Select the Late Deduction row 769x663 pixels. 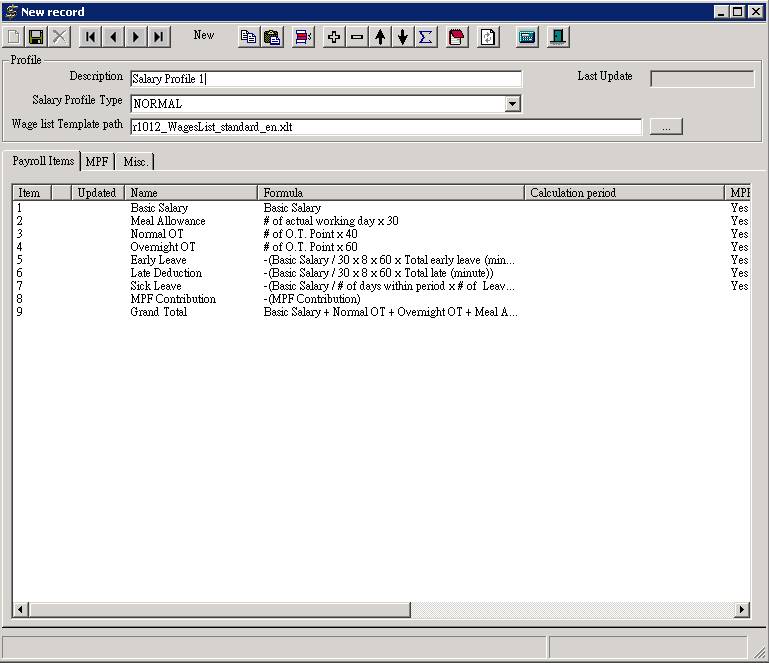tap(382, 273)
